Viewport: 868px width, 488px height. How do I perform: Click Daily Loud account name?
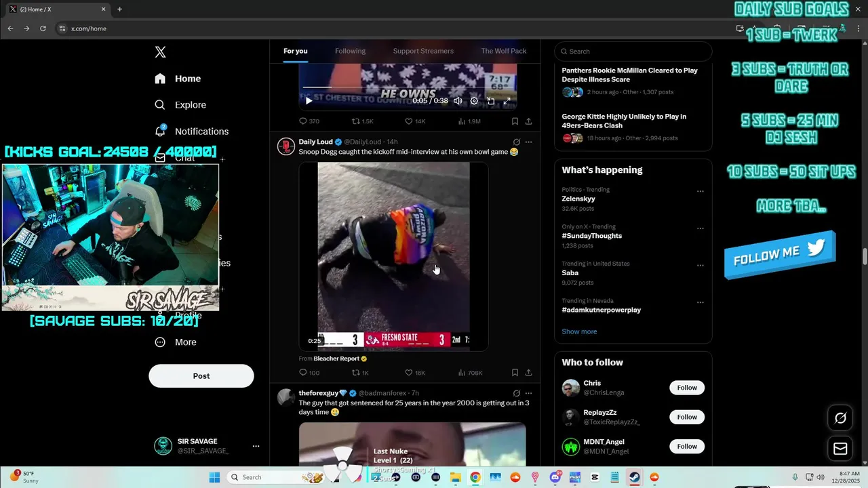pyautogui.click(x=316, y=142)
